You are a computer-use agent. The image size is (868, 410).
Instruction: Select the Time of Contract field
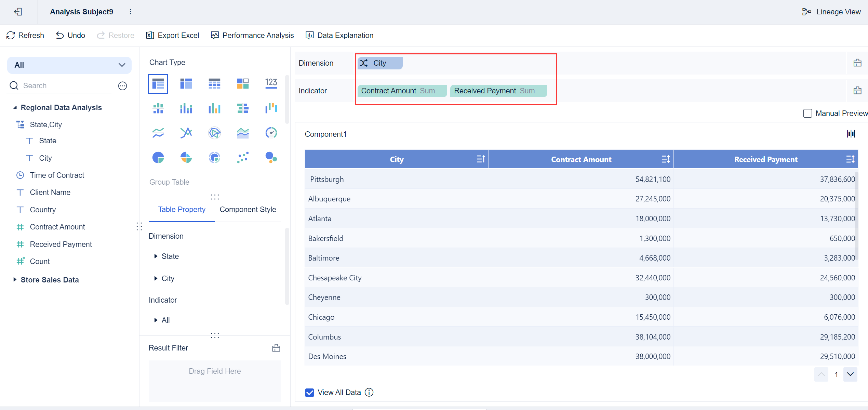(57, 175)
